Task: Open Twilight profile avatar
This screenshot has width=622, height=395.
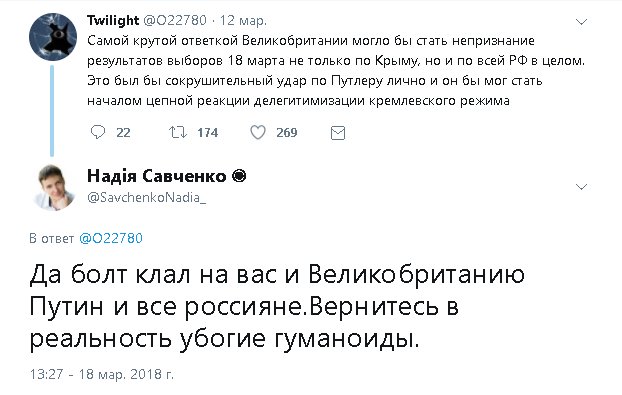Action: coord(53,36)
